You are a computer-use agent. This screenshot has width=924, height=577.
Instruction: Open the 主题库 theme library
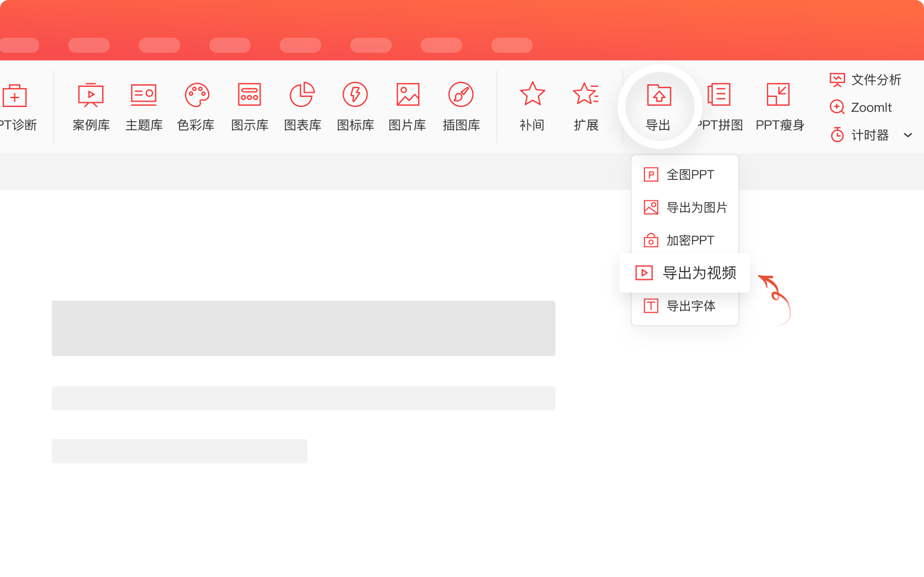[x=144, y=107]
